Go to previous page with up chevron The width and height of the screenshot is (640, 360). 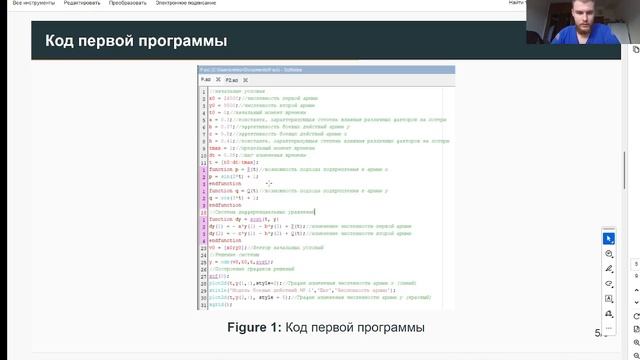pyautogui.click(x=636, y=290)
